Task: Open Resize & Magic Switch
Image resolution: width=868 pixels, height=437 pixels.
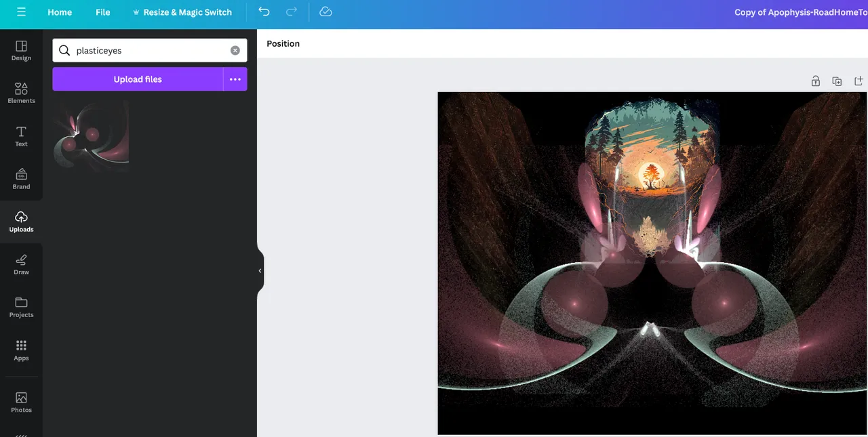Action: point(182,12)
